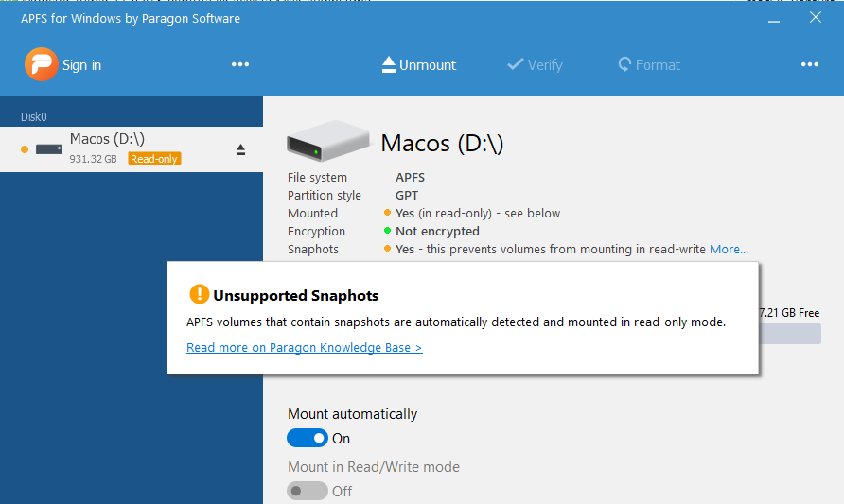Image resolution: width=844 pixels, height=504 pixels.
Task: Click the Macos (D:\) main heading
Action: [x=442, y=143]
